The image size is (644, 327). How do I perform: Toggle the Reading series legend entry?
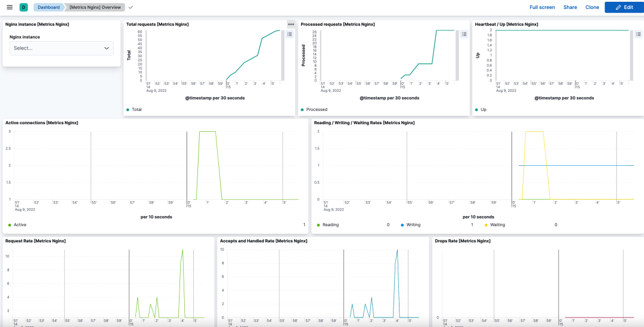point(330,225)
